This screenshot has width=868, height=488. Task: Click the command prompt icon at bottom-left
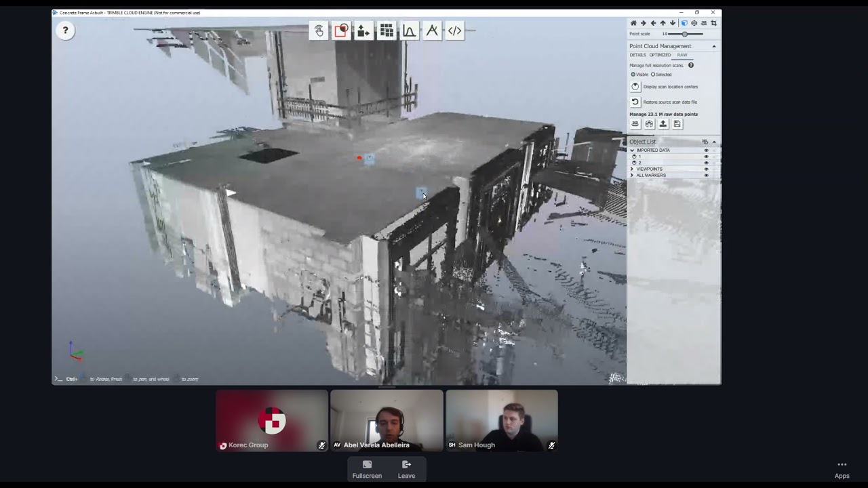pos(58,379)
